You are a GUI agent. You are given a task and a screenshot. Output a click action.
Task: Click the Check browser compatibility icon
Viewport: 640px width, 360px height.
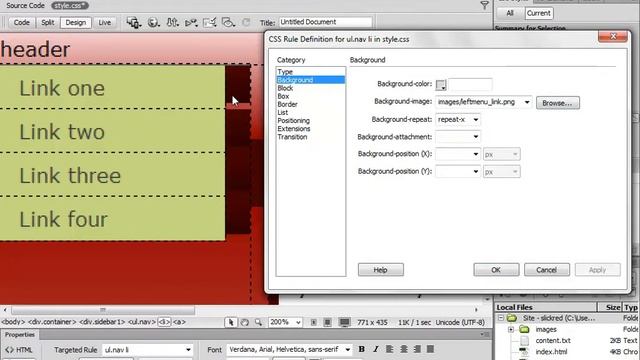pos(209,22)
